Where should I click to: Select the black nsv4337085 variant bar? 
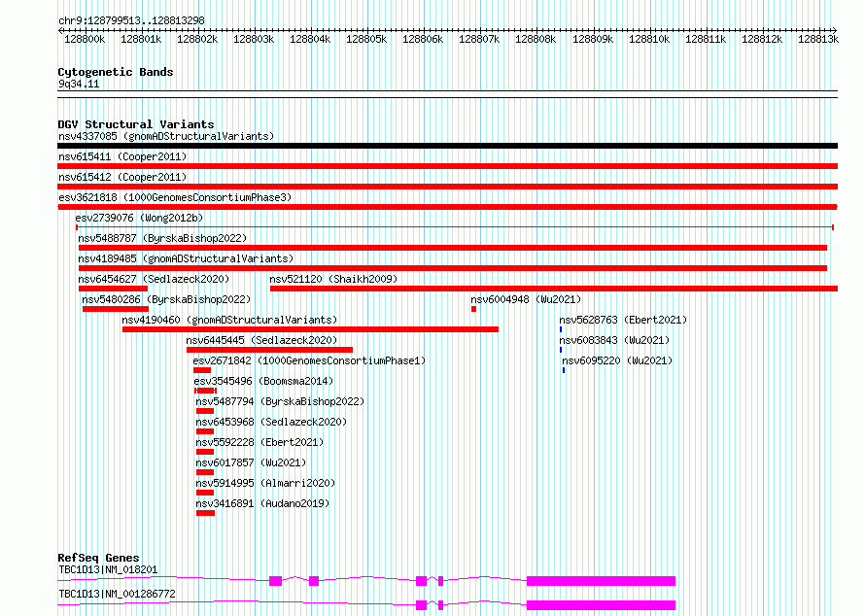click(x=447, y=146)
